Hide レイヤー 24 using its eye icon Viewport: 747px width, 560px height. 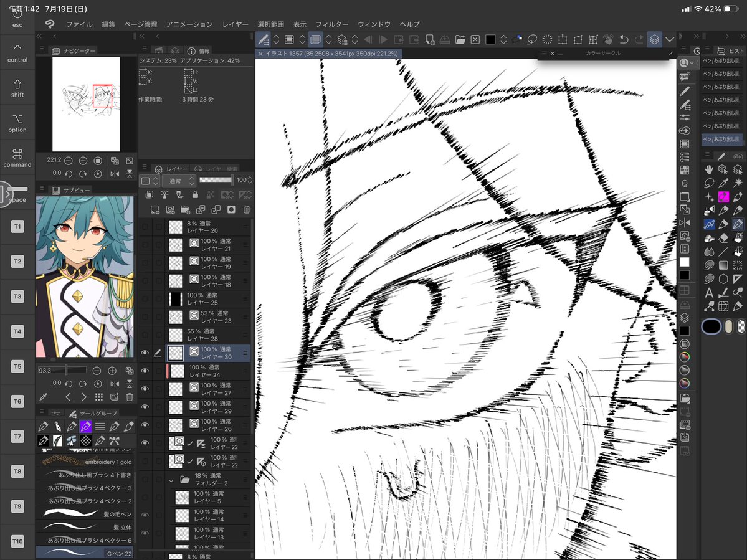[145, 371]
